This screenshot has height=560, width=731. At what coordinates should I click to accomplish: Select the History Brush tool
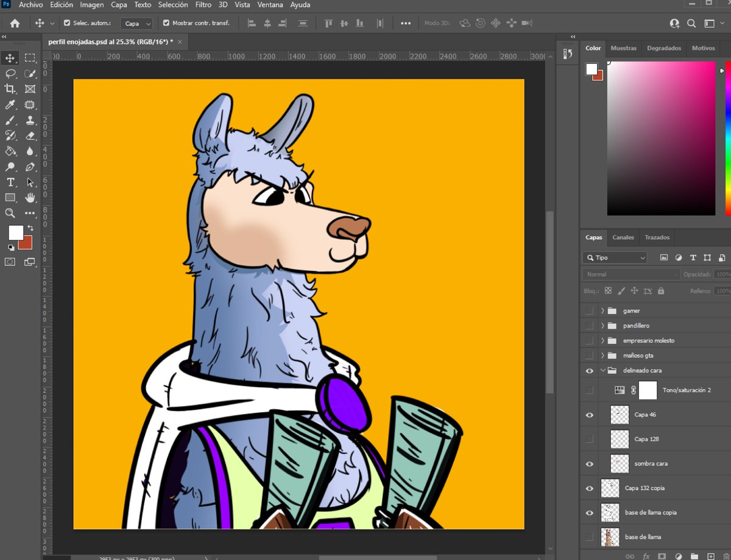[x=10, y=136]
